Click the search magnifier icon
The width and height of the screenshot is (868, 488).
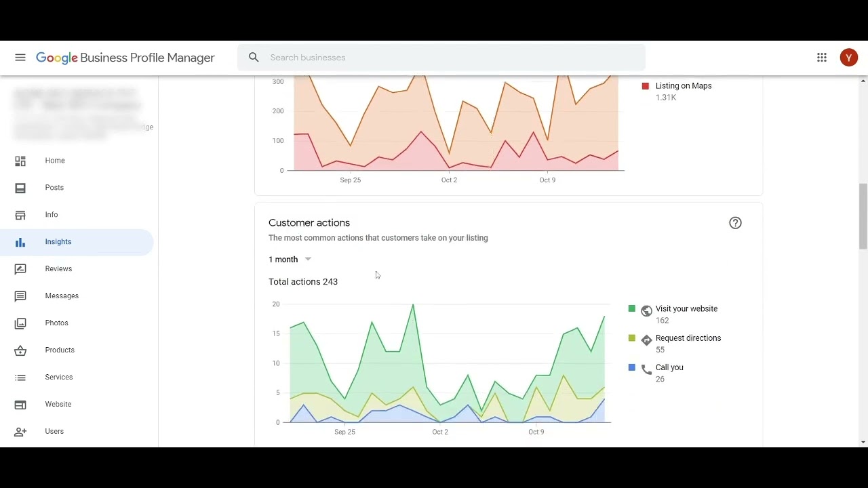click(x=254, y=58)
